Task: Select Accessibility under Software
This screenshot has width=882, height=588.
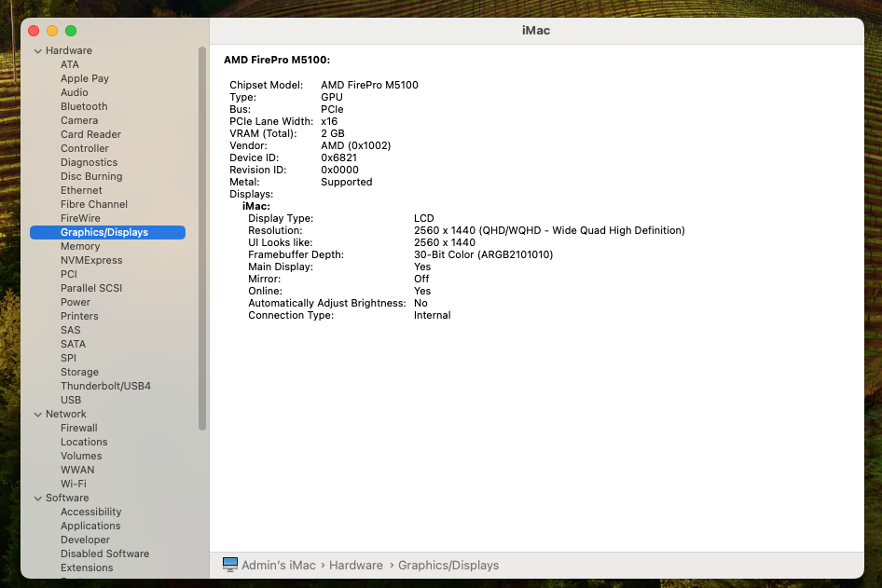Action: tap(90, 513)
